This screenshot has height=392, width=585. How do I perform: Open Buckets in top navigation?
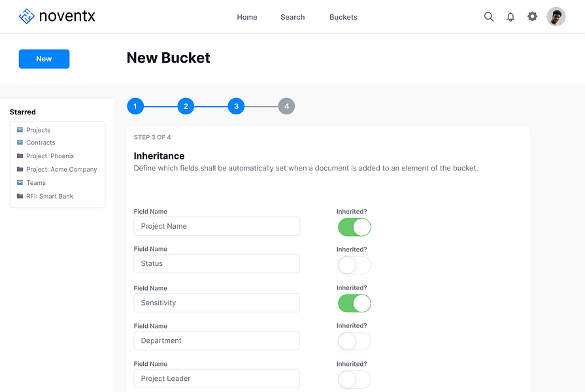pyautogui.click(x=343, y=17)
